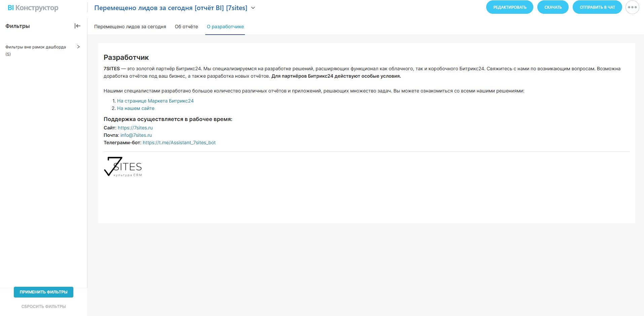The width and height of the screenshot is (644, 316).
Task: Open link На странице Маркета Битрикс24
Action: click(x=155, y=101)
